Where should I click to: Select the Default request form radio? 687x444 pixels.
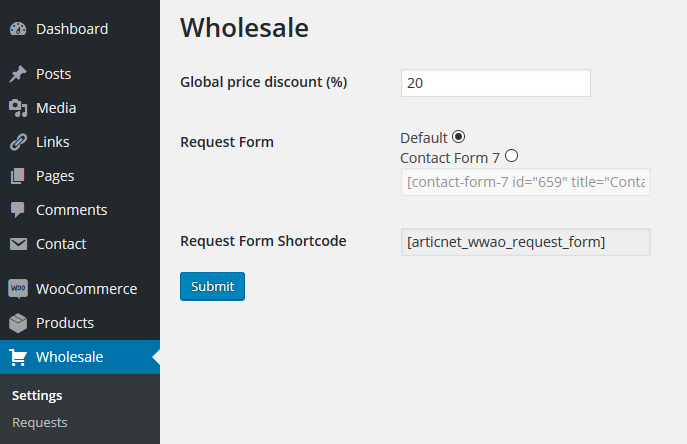pyautogui.click(x=458, y=137)
